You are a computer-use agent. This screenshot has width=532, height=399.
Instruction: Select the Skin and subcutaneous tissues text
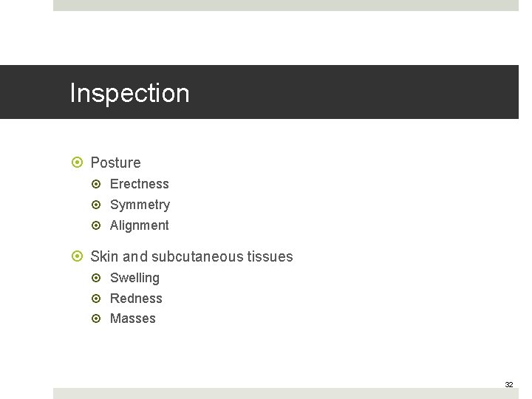click(191, 256)
